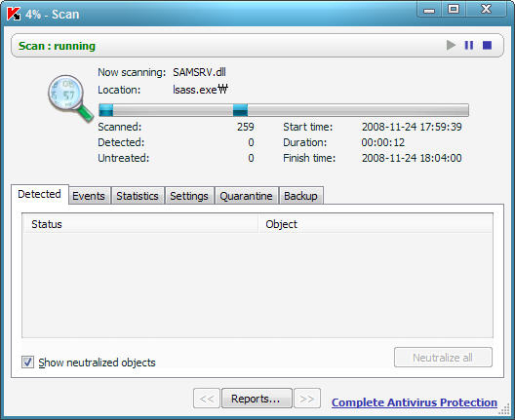This screenshot has width=515, height=420.
Task: Maximize the Scan window
Action: (454, 9)
